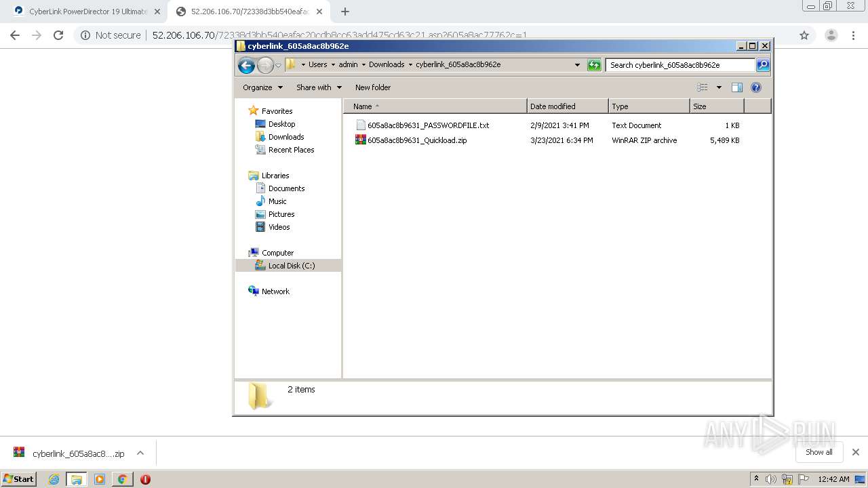Open the Videos library

pos(279,227)
